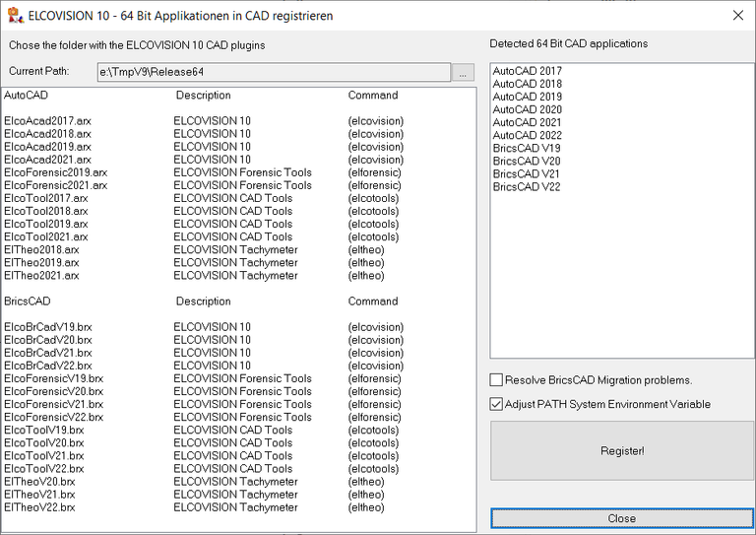Screen dimensions: 756x535
Task: Click the ElcoForensic2021.arx plugin row
Action: tap(55, 185)
